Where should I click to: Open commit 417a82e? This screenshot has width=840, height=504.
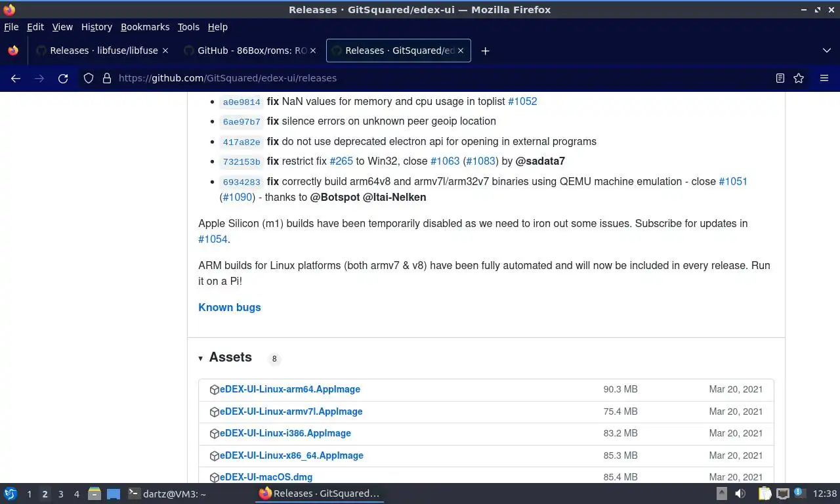pyautogui.click(x=241, y=142)
